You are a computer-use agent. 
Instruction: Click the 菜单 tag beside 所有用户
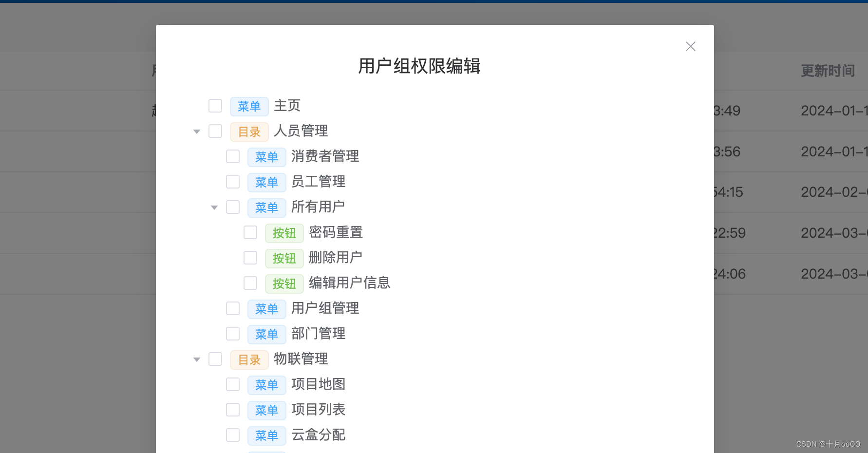tap(267, 208)
